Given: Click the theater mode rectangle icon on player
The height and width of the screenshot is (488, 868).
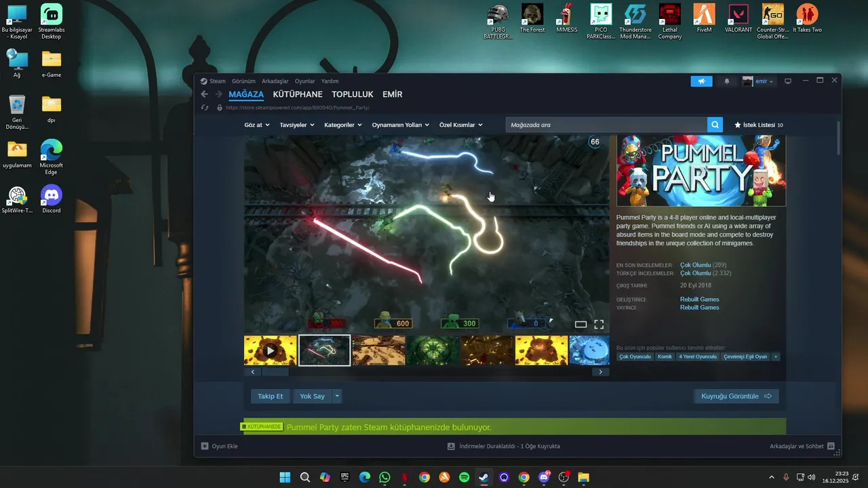Looking at the screenshot, I should pyautogui.click(x=580, y=325).
